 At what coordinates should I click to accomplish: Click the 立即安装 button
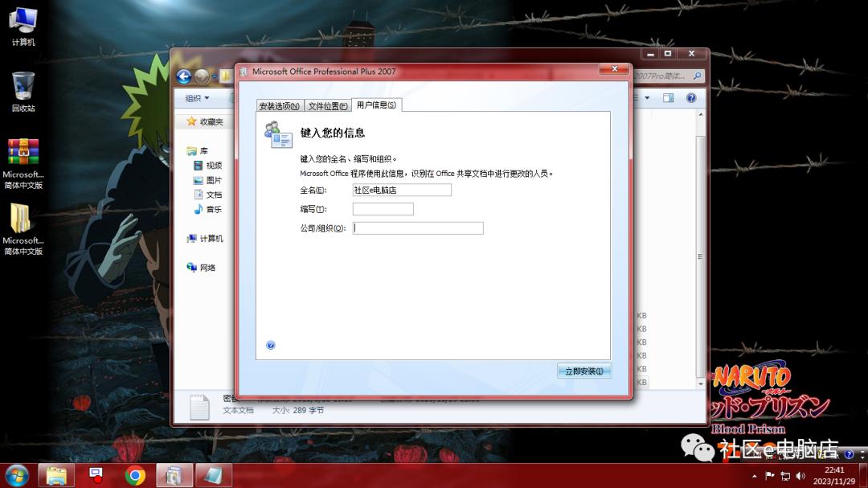[584, 371]
